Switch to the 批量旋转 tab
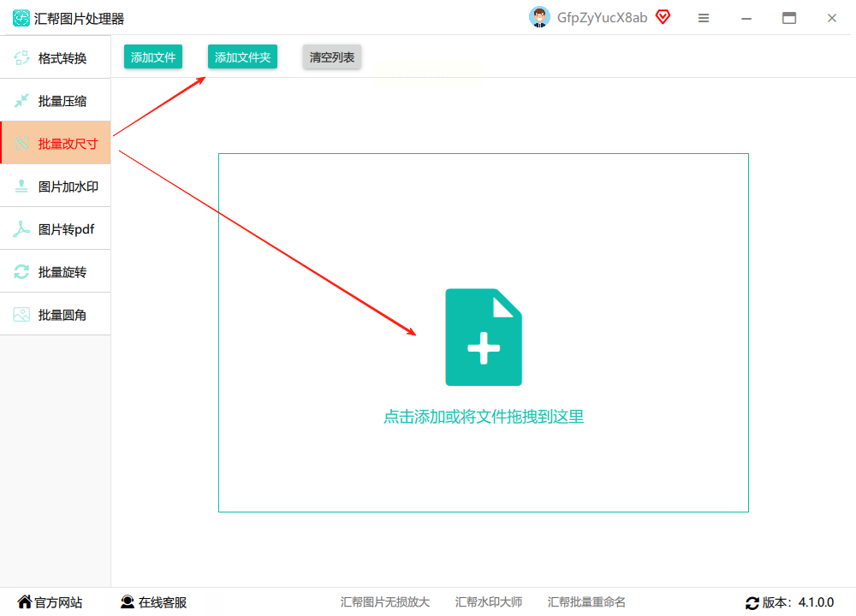The image size is (856, 616). tap(55, 272)
